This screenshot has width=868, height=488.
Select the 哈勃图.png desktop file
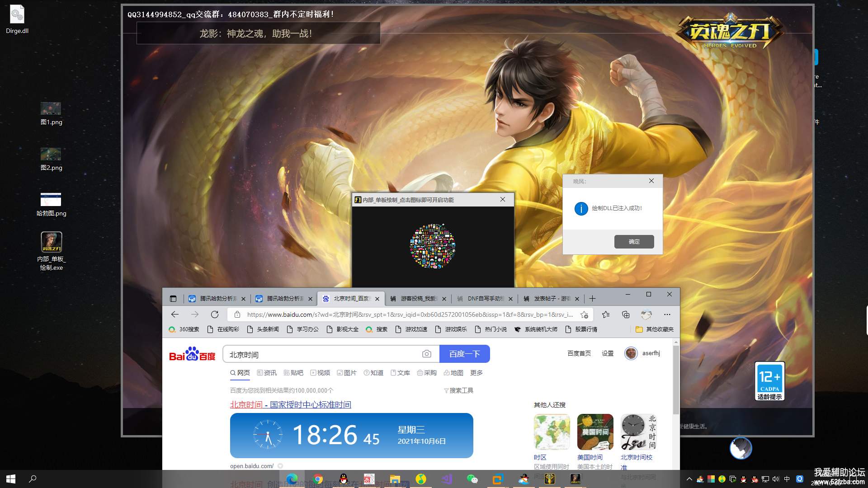tap(51, 205)
